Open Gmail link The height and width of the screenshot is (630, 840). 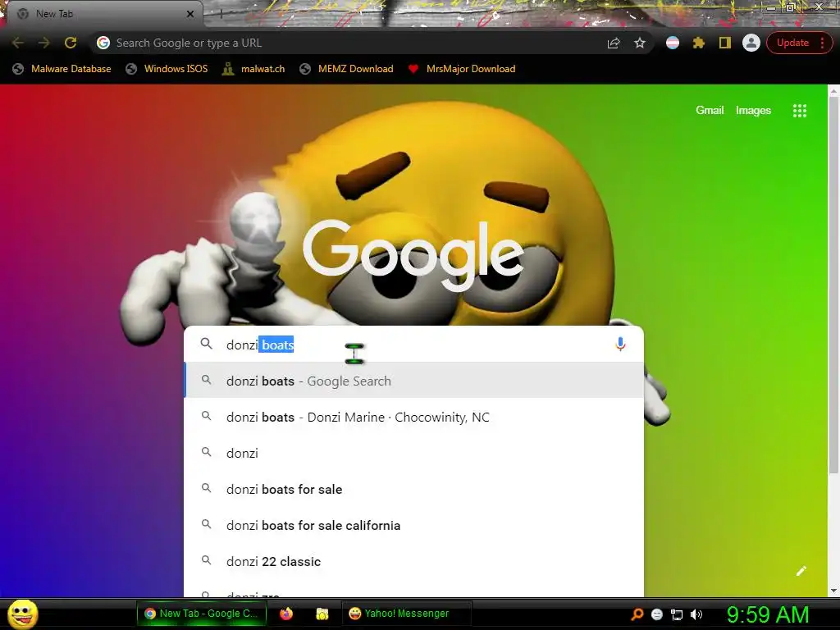click(710, 111)
